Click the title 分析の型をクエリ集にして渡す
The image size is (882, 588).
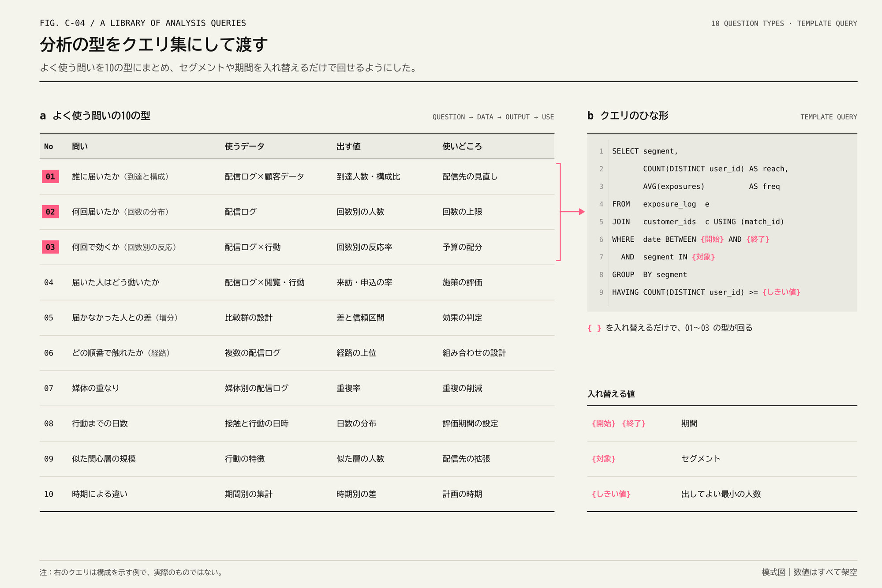coord(154,45)
